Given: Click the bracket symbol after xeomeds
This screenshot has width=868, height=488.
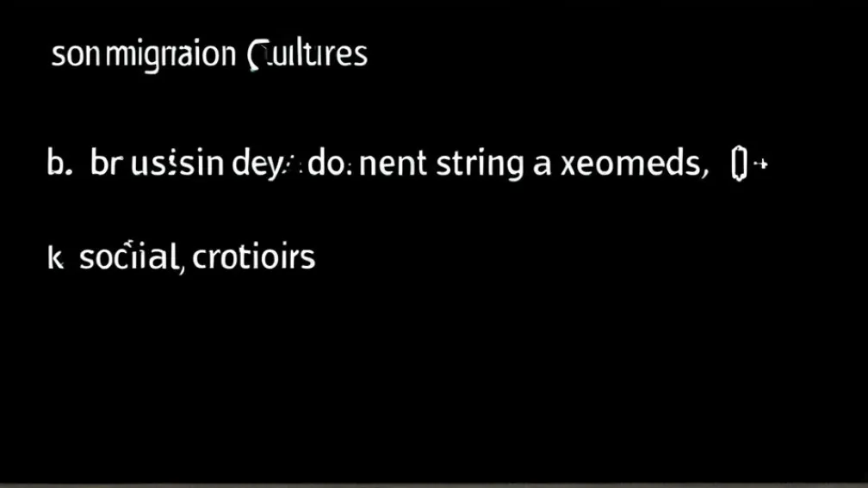Looking at the screenshot, I should (737, 164).
